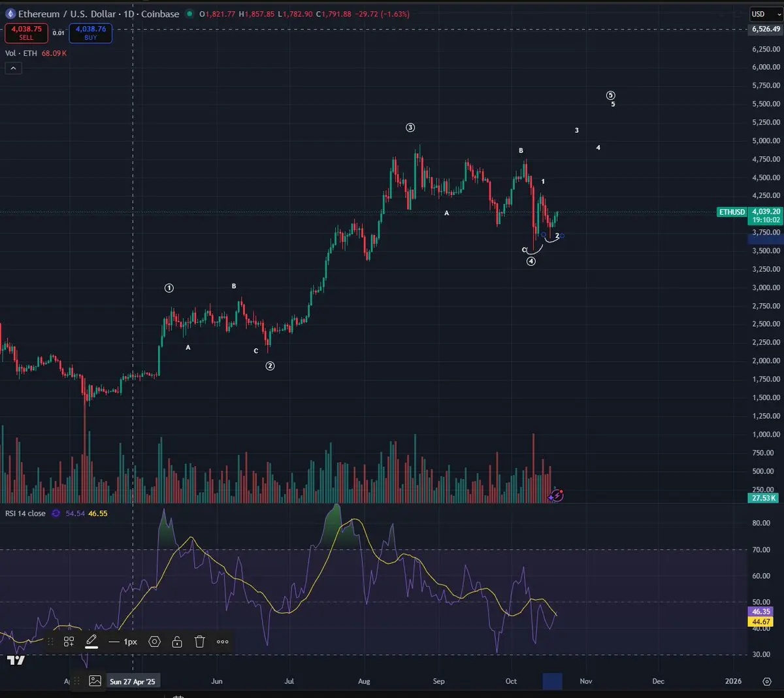
Task: Click the 0.01 spread value between sell and buy
Action: 59,33
